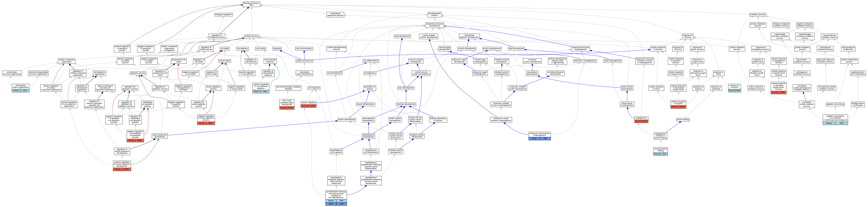Click 'chordate embryonic development' node
Screen dimensions: 868x207
point(556,73)
